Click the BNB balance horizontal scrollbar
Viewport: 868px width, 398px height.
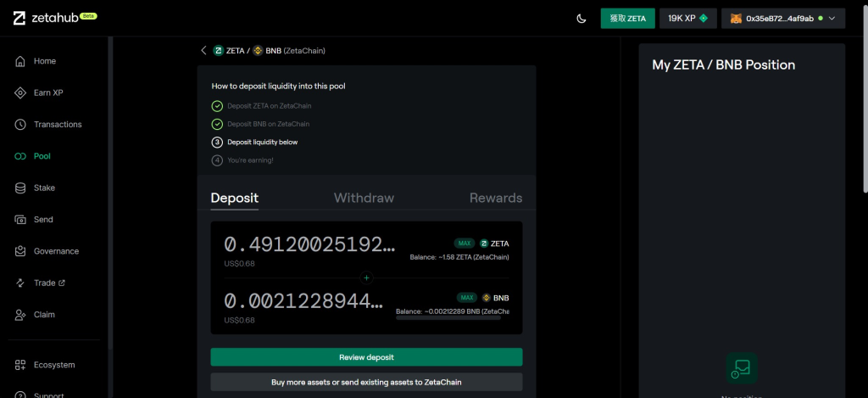point(451,319)
